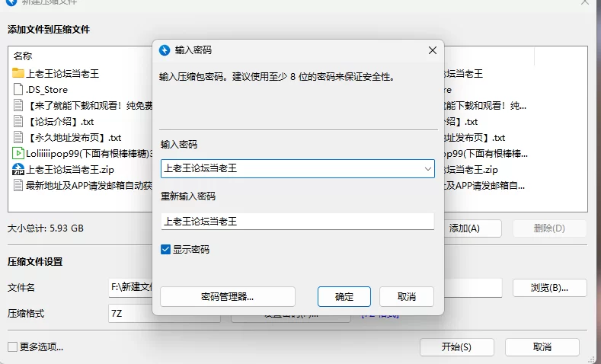Click .DS_Store file name text
Screen dimensions: 601x364
point(46,90)
